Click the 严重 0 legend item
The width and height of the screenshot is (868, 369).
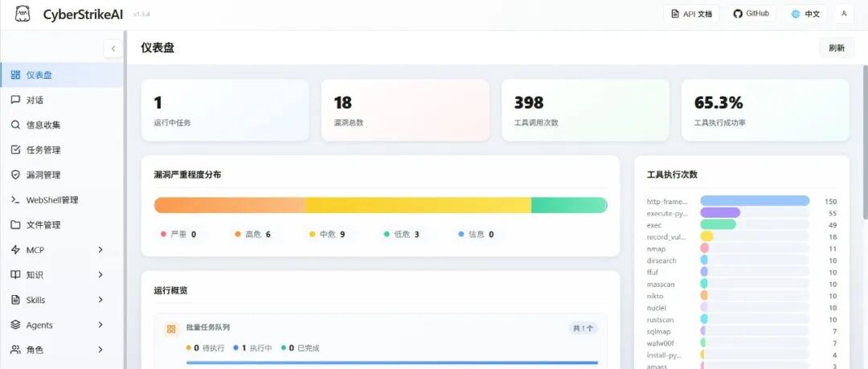point(178,235)
